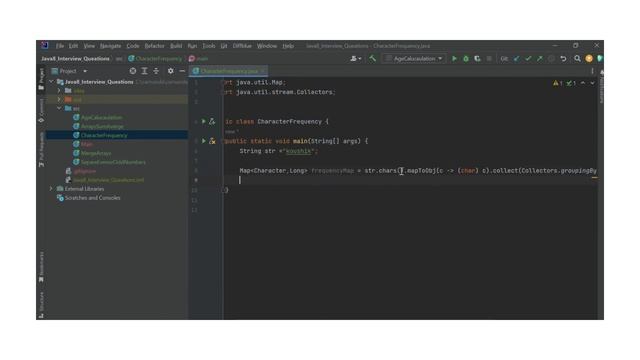Open Project panel gear options
Image resolution: width=640 pixels, height=360 pixels.
[x=171, y=71]
